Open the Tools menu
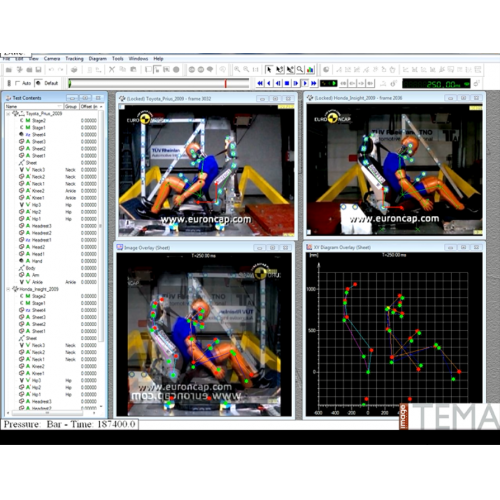This screenshot has height=500, width=500. pyautogui.click(x=118, y=59)
